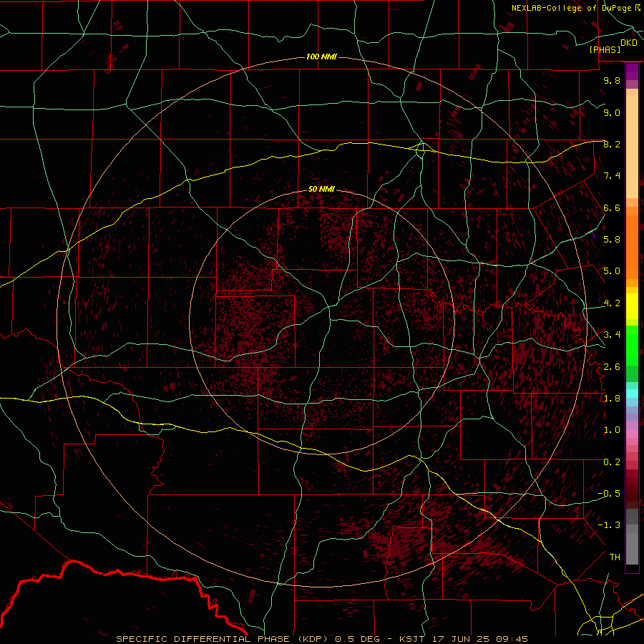644x644 pixels.
Task: Click the TH threshold label on the legend
Action: pos(615,557)
